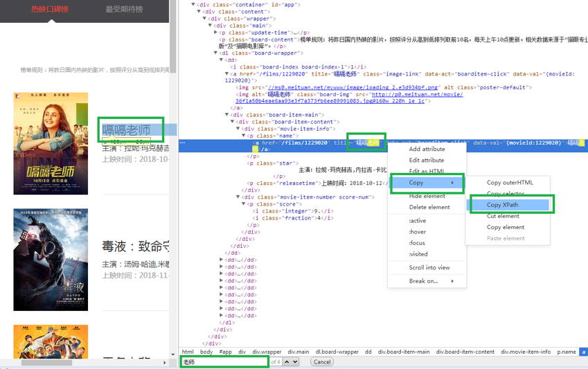Open the 毒液 movie poster
The height and width of the screenshot is (369, 588).
[x=51, y=260]
